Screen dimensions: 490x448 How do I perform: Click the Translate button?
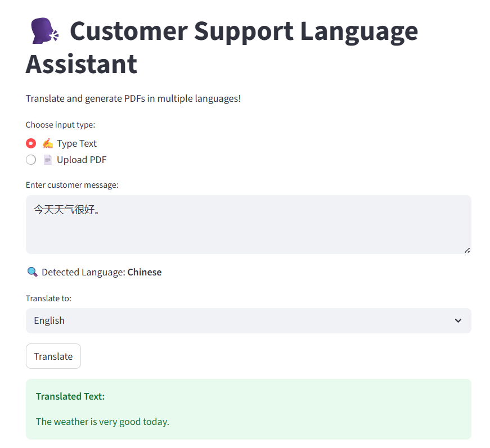(53, 356)
